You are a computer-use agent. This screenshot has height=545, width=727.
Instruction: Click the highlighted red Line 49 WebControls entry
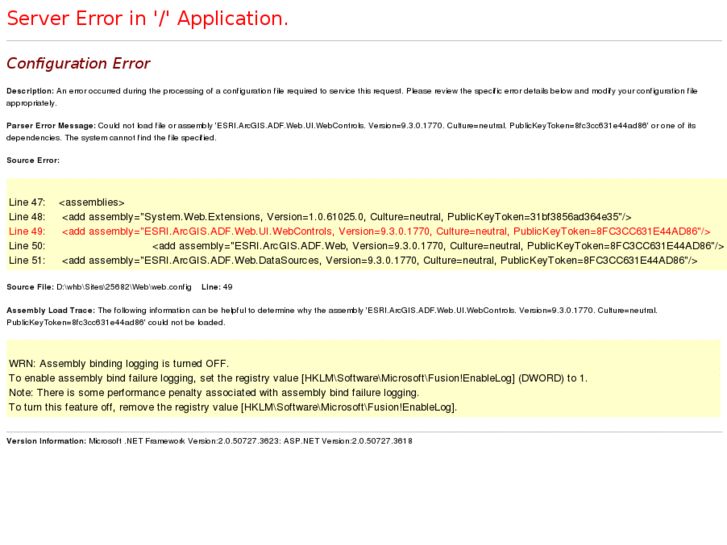(359, 231)
